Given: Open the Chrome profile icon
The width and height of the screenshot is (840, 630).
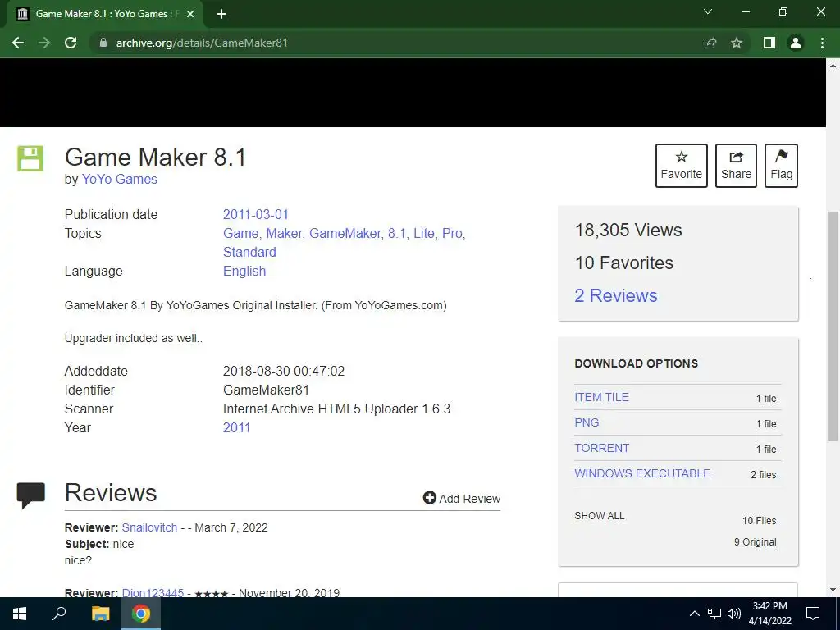Looking at the screenshot, I should tap(796, 43).
